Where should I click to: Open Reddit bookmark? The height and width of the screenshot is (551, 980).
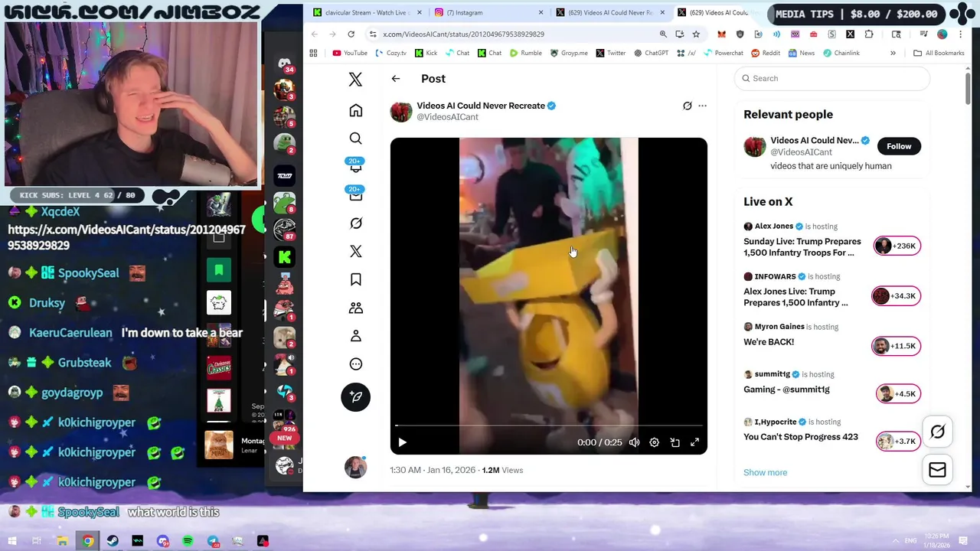(x=766, y=53)
